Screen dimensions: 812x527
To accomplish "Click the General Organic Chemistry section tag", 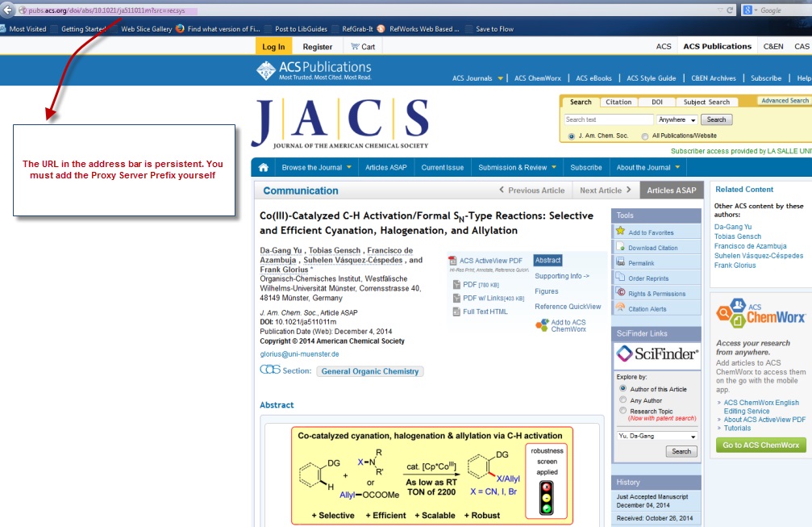I will [x=370, y=371].
